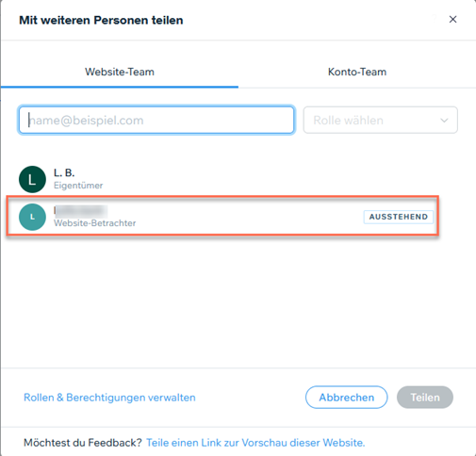The image size is (476, 456).
Task: Switch to the Website-Team tab
Action: 120,72
